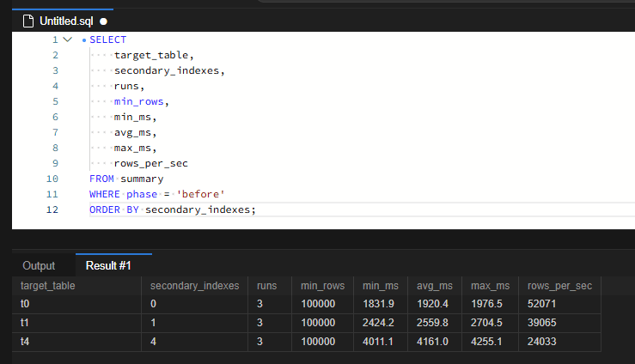Click the secondary_indexes column header
The width and height of the screenshot is (635, 364).
click(x=195, y=286)
